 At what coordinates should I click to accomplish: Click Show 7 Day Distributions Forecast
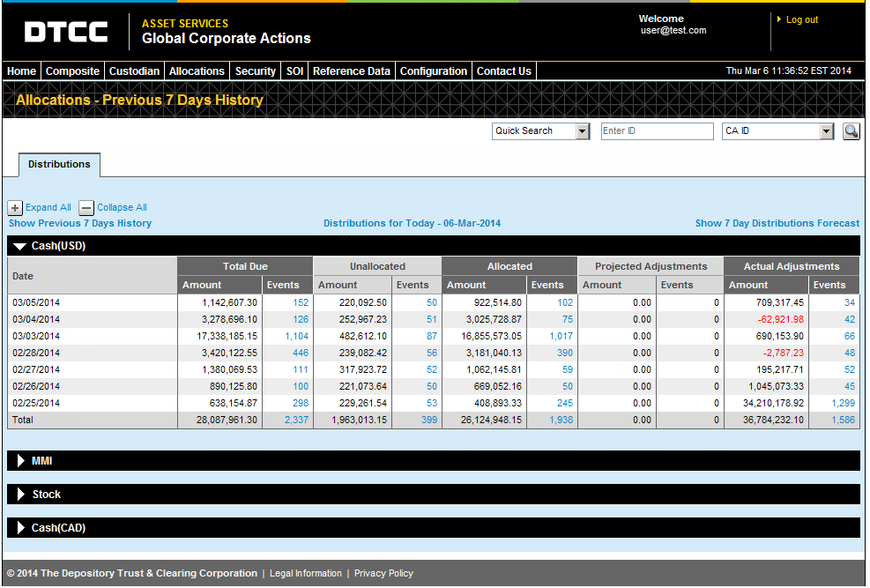[777, 224]
